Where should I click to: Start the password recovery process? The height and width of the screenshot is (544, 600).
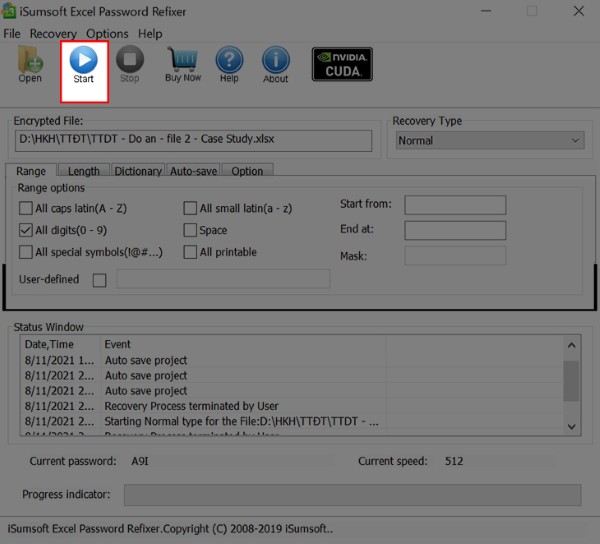(x=84, y=65)
